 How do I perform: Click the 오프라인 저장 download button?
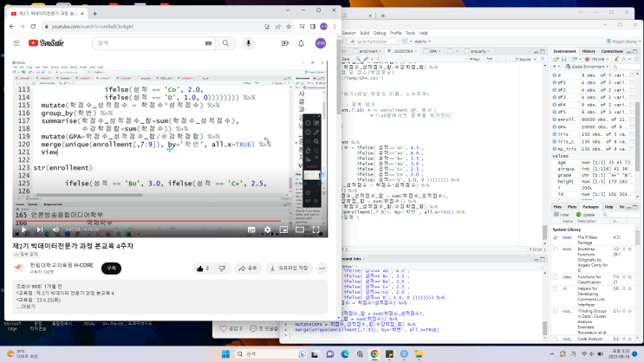(x=289, y=268)
